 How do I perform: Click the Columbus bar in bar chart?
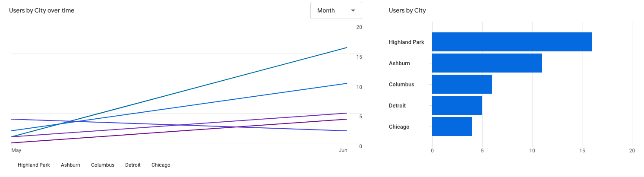tap(462, 84)
